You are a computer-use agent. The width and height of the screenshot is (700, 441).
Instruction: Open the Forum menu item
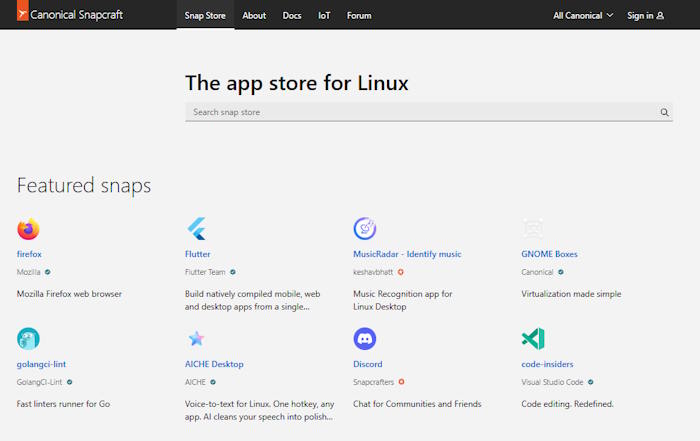[359, 16]
